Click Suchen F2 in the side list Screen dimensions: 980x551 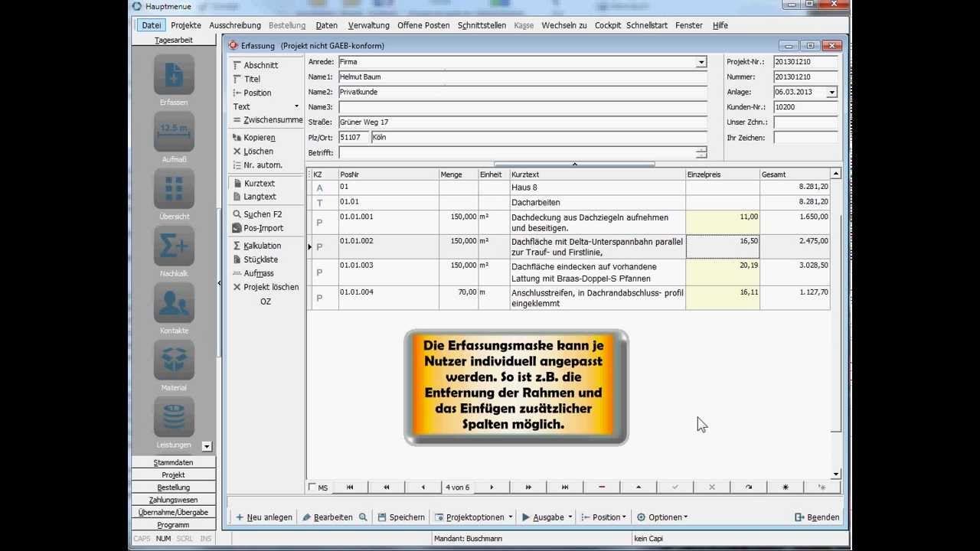point(257,214)
